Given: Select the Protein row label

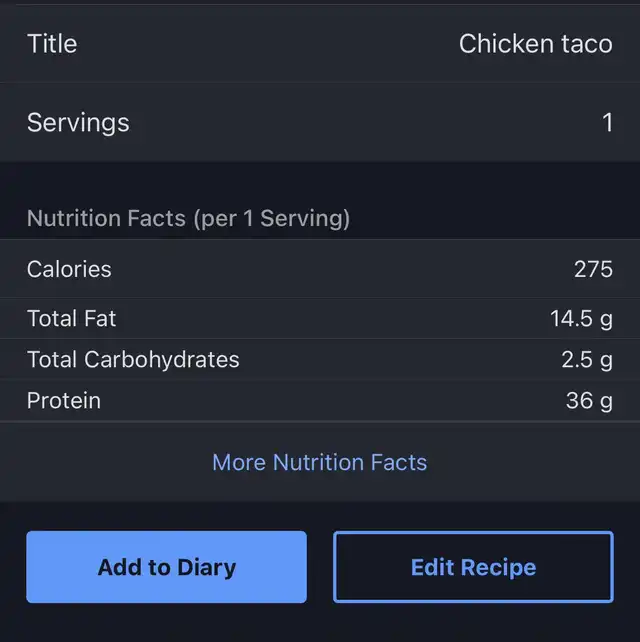Looking at the screenshot, I should pyautogui.click(x=64, y=401).
